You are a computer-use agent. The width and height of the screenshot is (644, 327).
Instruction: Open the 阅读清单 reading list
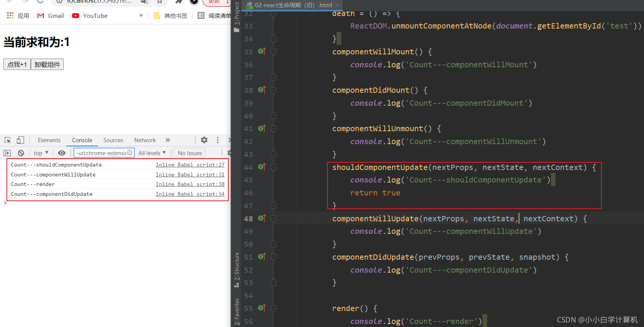click(x=214, y=16)
